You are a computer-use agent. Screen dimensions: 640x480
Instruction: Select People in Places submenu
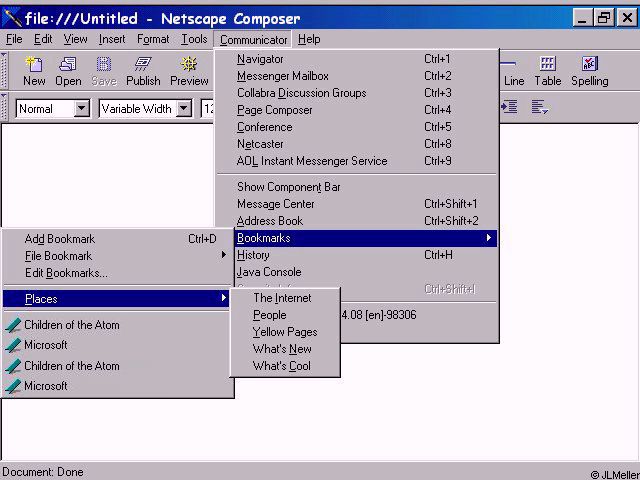pyautogui.click(x=285, y=315)
